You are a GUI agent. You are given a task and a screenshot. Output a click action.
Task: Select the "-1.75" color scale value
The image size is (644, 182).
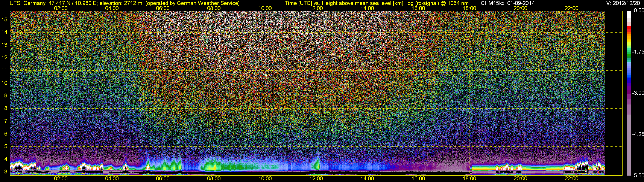tap(638, 52)
